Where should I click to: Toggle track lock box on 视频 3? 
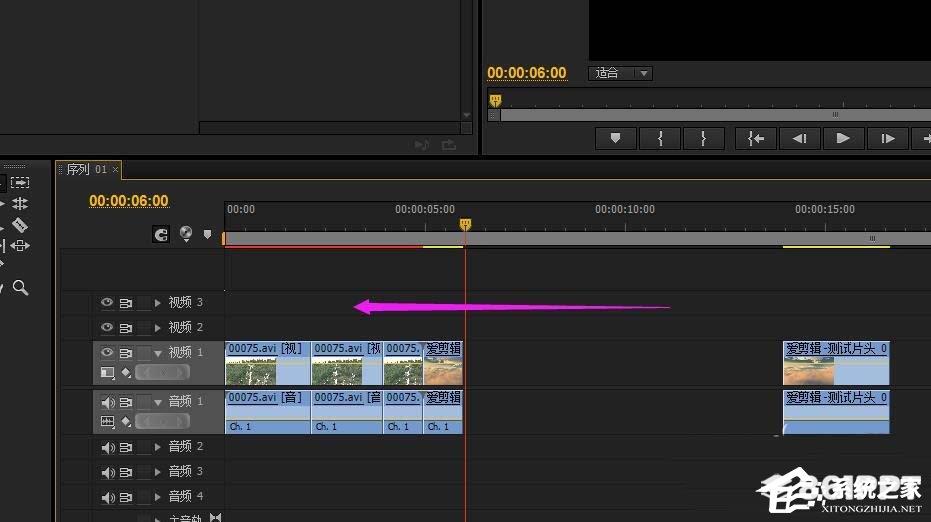[144, 303]
